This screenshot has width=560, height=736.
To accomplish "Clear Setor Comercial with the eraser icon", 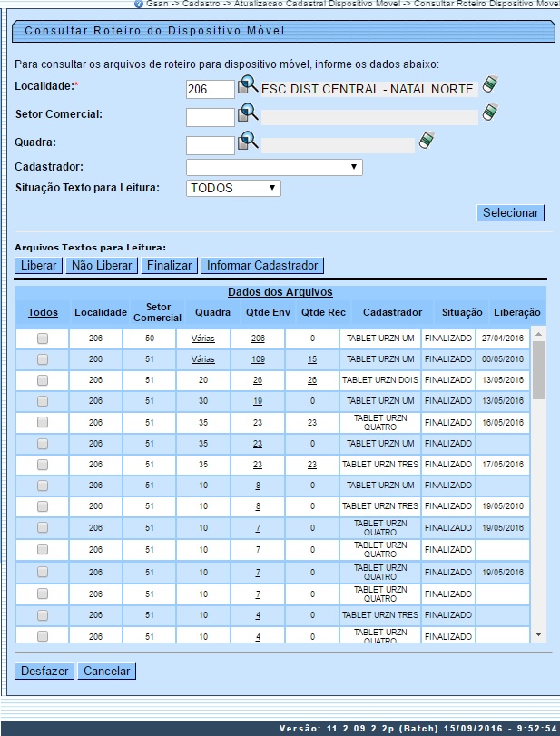I will pos(490,113).
